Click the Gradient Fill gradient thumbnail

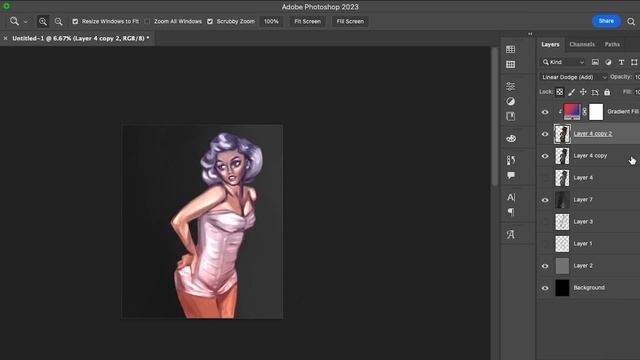[572, 112]
